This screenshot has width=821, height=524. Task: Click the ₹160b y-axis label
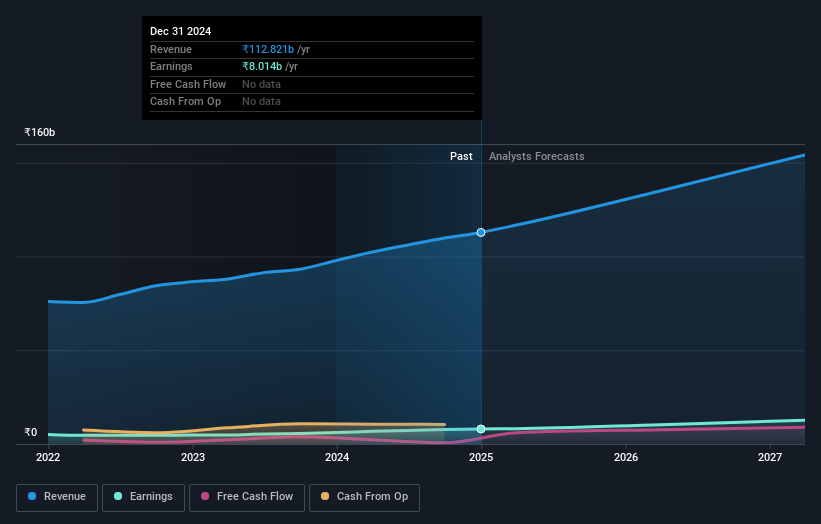coord(40,132)
